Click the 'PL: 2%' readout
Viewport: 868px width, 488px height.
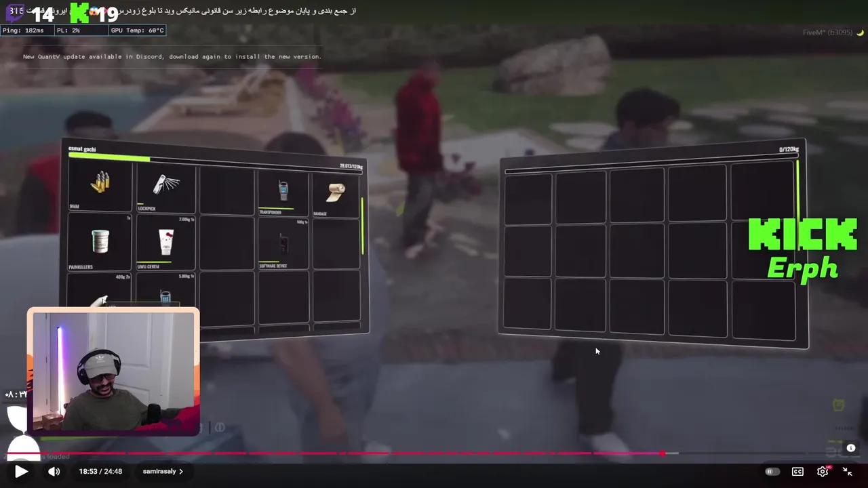click(x=68, y=30)
